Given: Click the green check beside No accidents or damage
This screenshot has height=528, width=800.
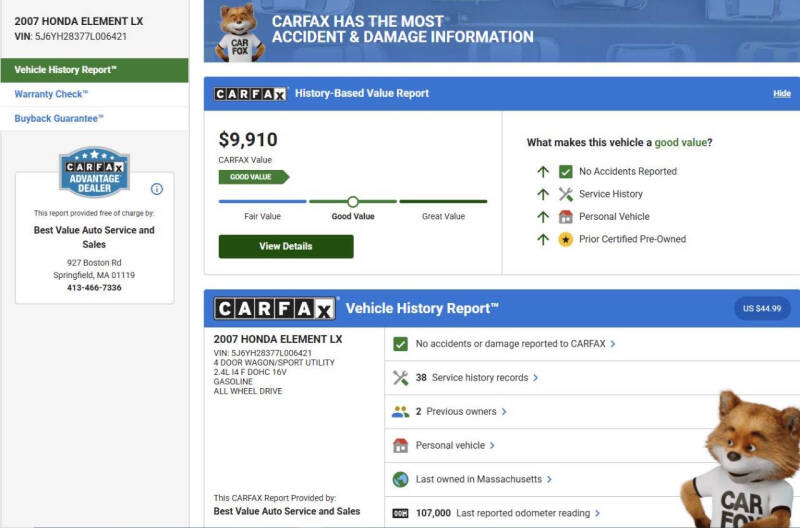Looking at the screenshot, I should 401,344.
